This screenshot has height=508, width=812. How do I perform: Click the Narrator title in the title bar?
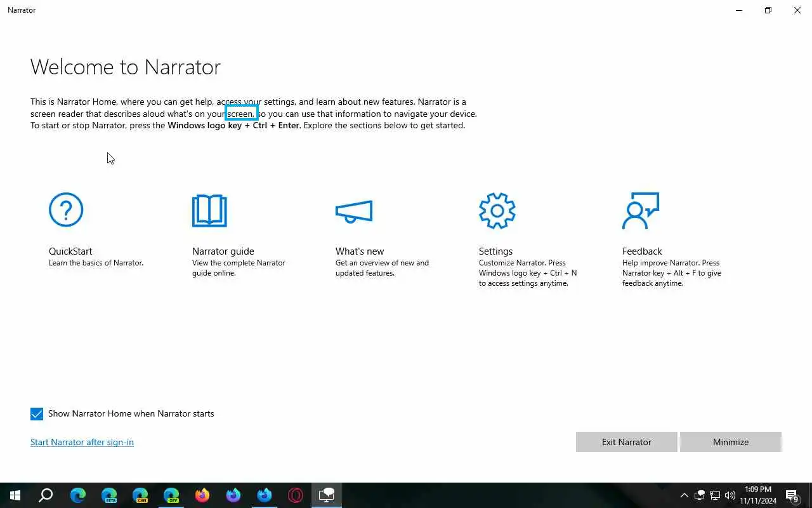[x=22, y=10]
